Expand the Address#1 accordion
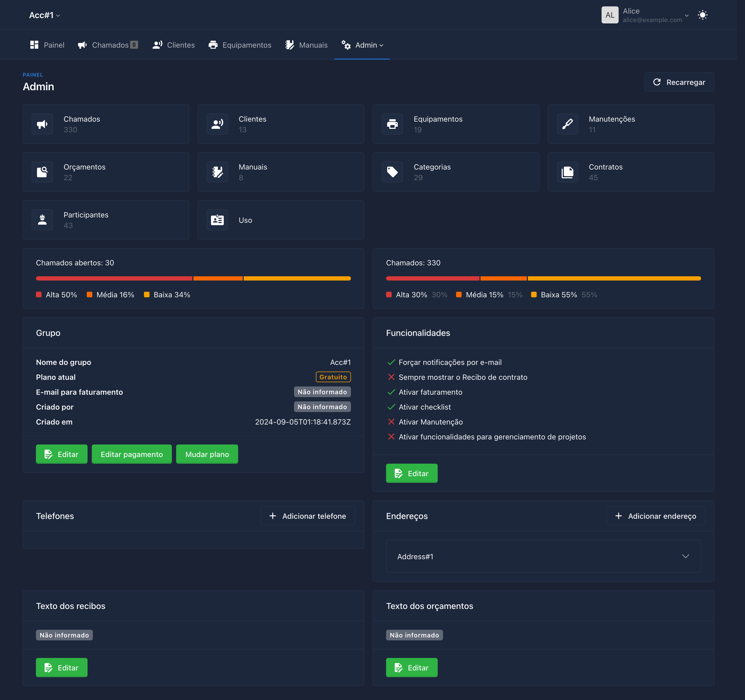 pyautogui.click(x=543, y=556)
